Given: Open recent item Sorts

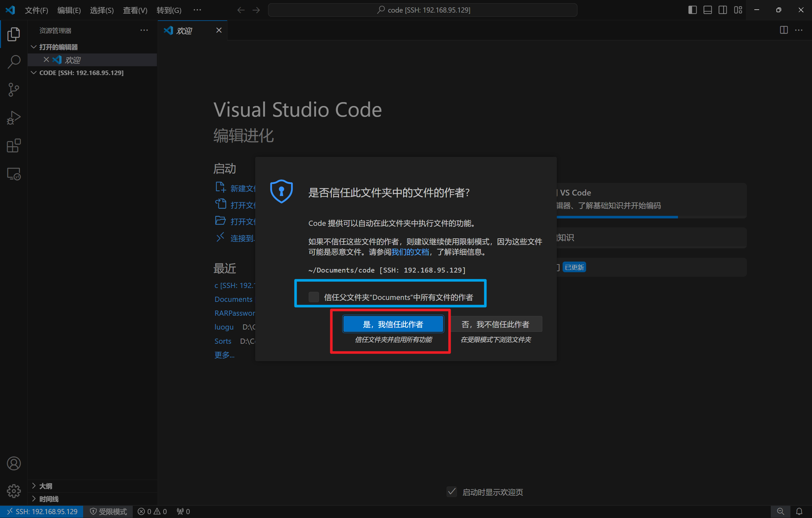Looking at the screenshot, I should pyautogui.click(x=223, y=341).
